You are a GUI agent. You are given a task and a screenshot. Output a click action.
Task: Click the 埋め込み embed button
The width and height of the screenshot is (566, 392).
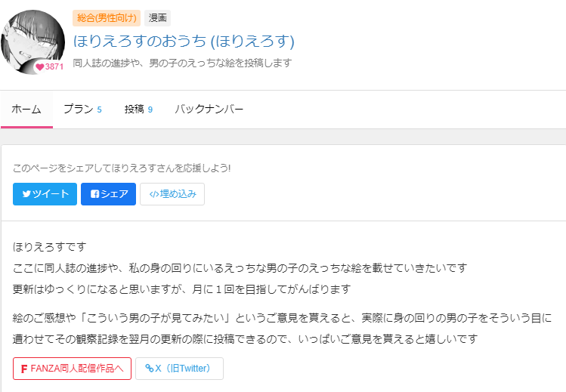[172, 194]
